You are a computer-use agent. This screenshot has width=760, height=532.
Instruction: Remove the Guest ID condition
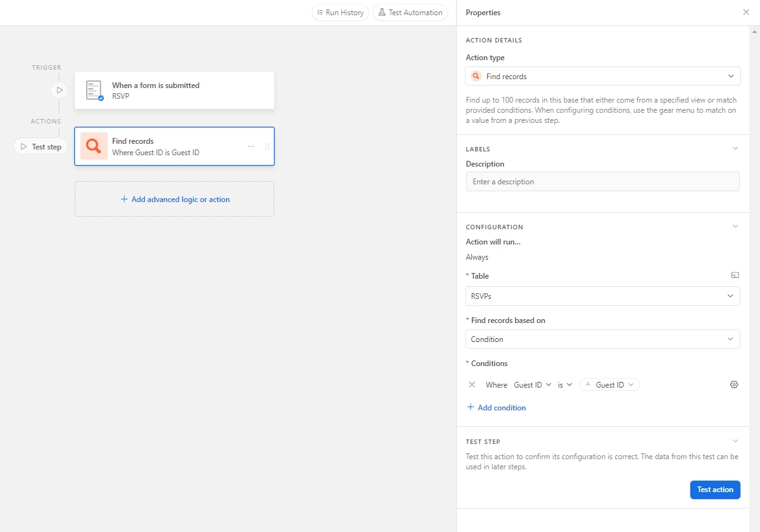click(x=472, y=384)
